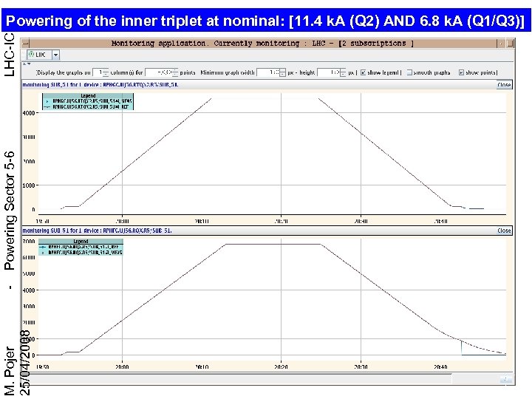Click the small button at bottom-right corner
Screen dimensions: 532x399
(505, 378)
